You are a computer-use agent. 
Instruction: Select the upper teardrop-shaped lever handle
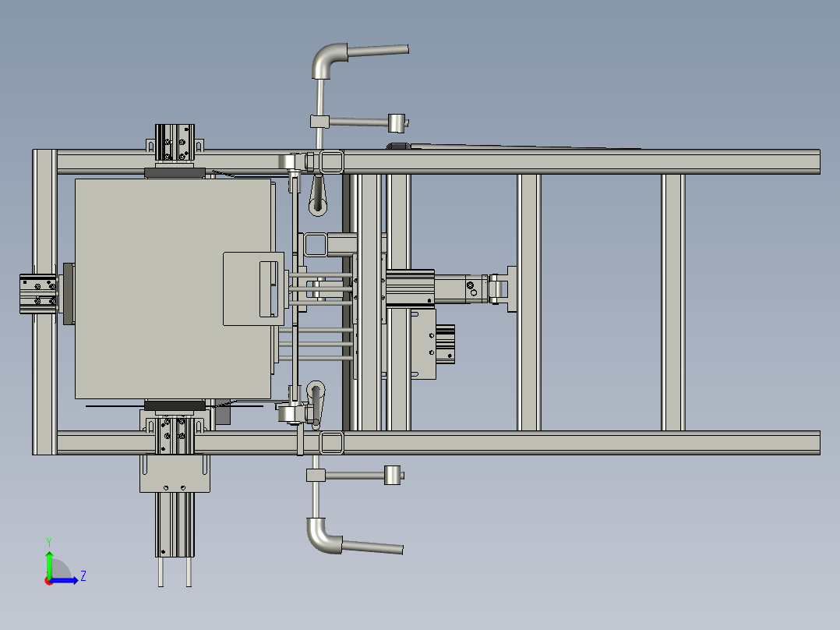(318, 196)
